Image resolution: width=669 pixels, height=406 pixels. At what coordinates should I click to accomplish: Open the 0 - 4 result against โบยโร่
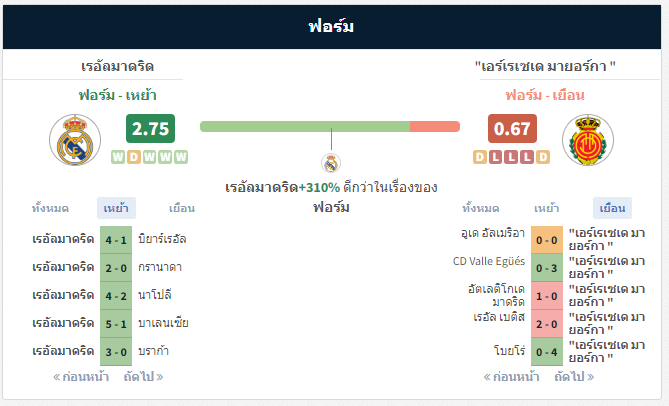(547, 352)
